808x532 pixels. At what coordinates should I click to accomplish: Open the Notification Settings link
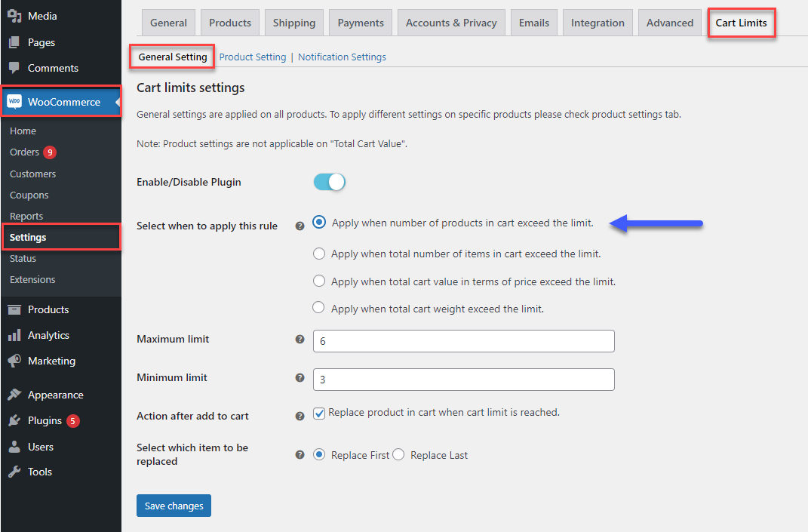point(342,57)
